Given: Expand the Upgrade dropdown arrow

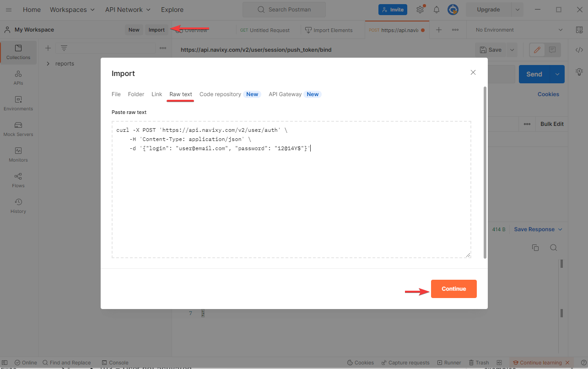Looking at the screenshot, I should 518,10.
